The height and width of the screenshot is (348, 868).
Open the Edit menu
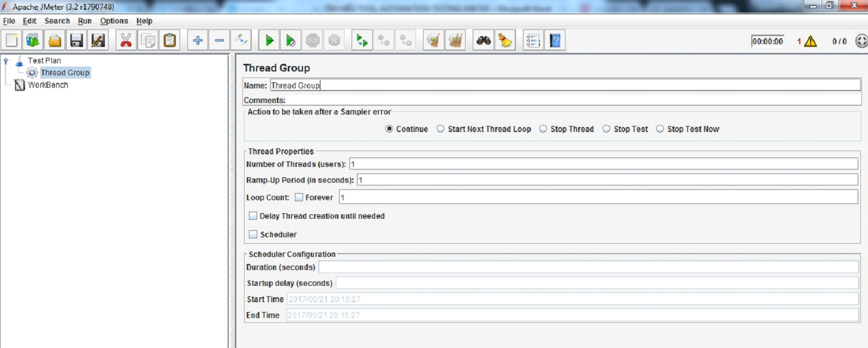(x=29, y=21)
